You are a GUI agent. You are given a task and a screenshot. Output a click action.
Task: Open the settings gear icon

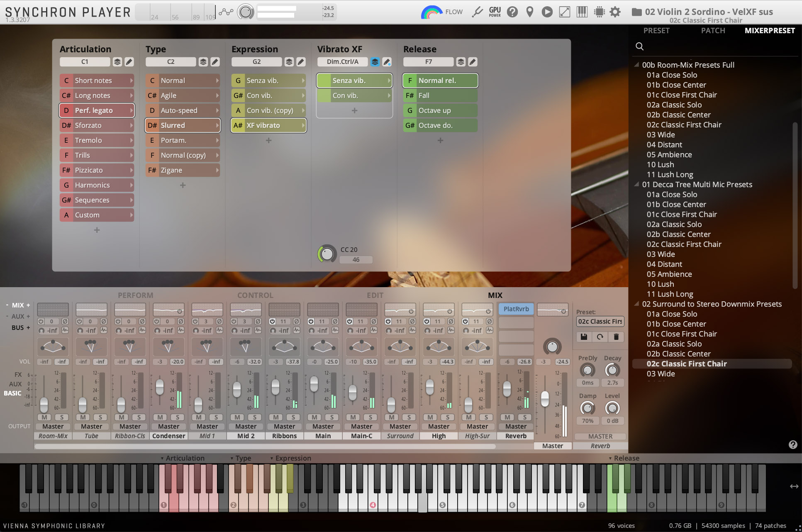(x=615, y=12)
